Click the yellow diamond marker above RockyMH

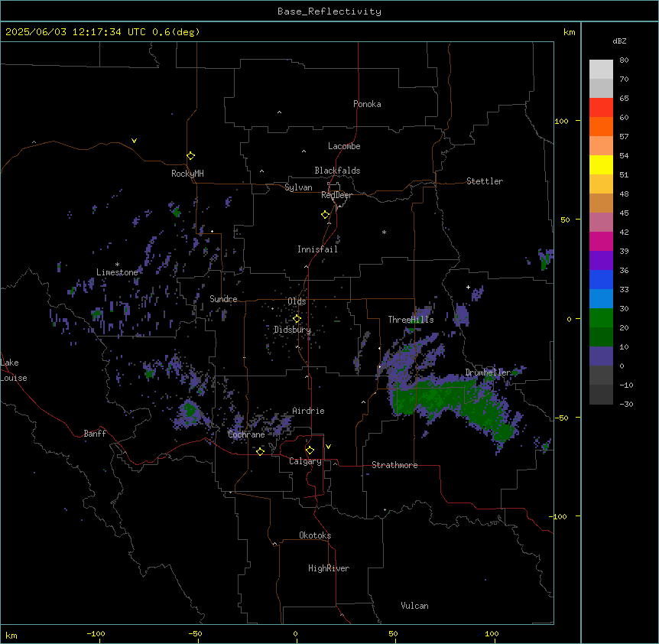tap(190, 156)
